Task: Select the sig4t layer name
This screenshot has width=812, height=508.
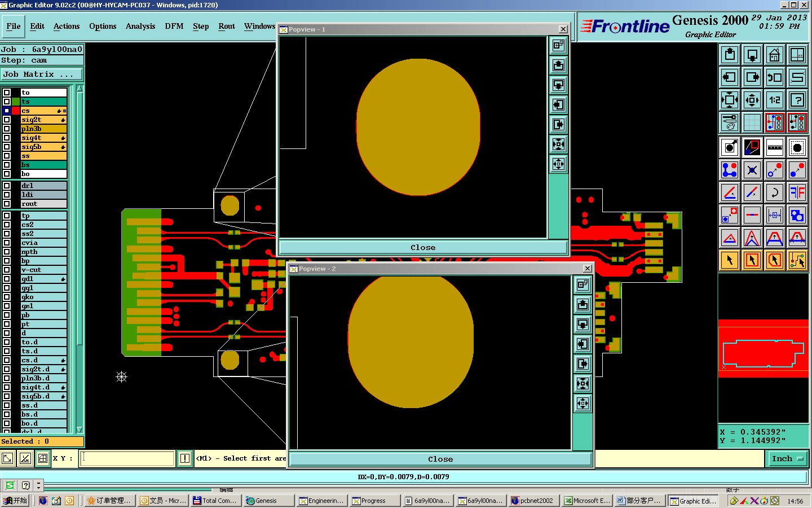Action: [x=44, y=138]
